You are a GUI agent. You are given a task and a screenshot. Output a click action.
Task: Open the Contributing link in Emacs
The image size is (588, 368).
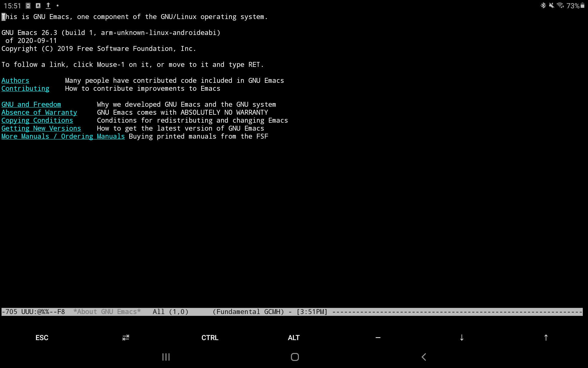tap(25, 88)
